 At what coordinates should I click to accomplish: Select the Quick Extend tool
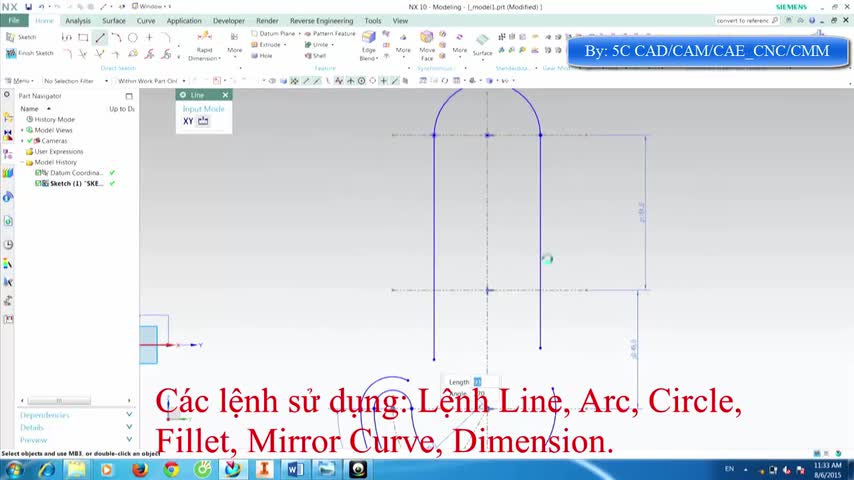(100, 54)
